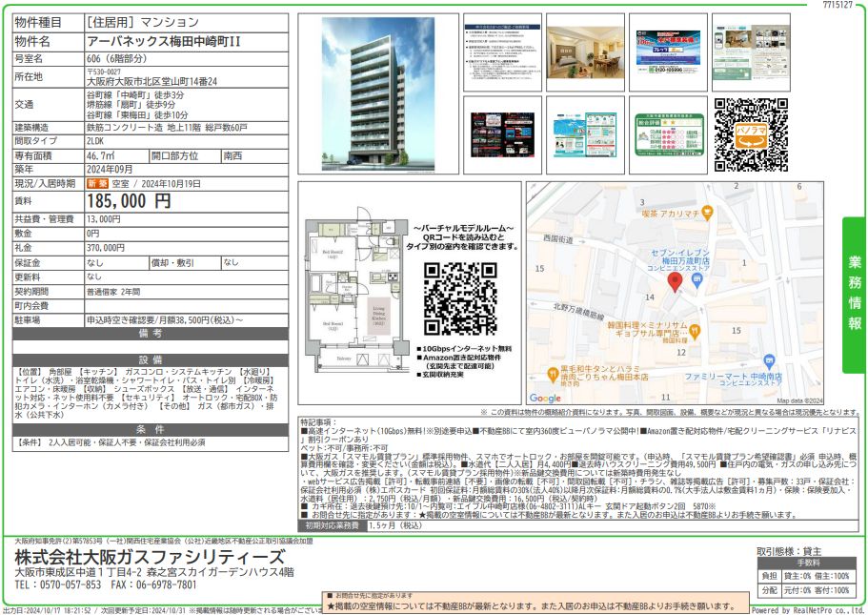Click the room number 606 (6階部分)
This screenshot has width=868, height=615.
click(x=117, y=58)
